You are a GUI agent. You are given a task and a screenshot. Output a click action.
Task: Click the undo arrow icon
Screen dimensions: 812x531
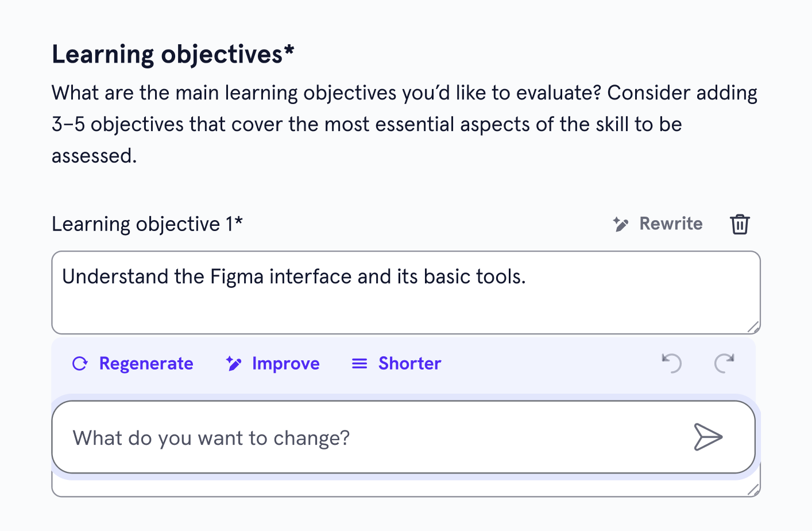coord(671,363)
